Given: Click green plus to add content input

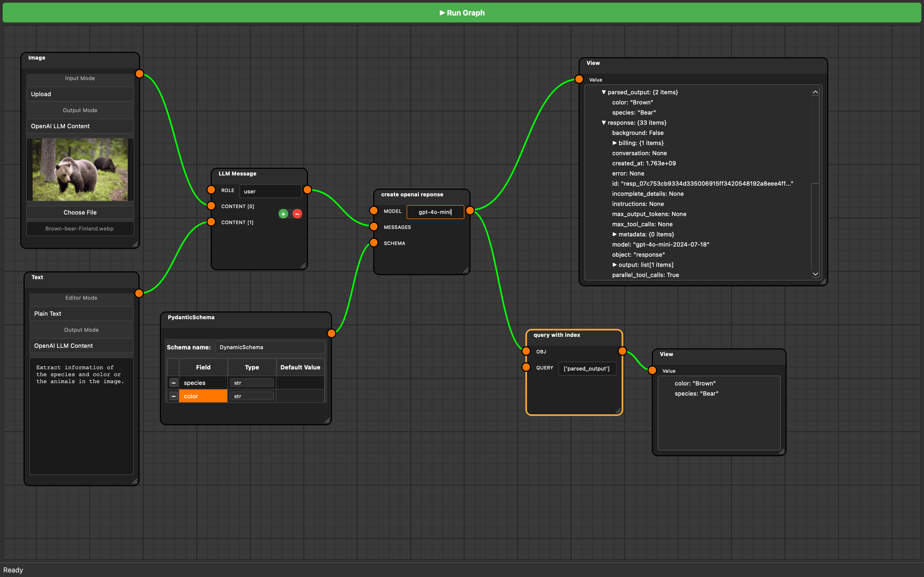Looking at the screenshot, I should (283, 214).
